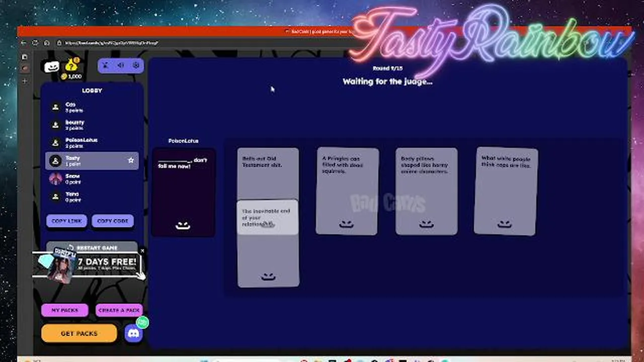Open the browser sidebar tabs icon
This screenshot has height=362, width=644.
(x=25, y=57)
